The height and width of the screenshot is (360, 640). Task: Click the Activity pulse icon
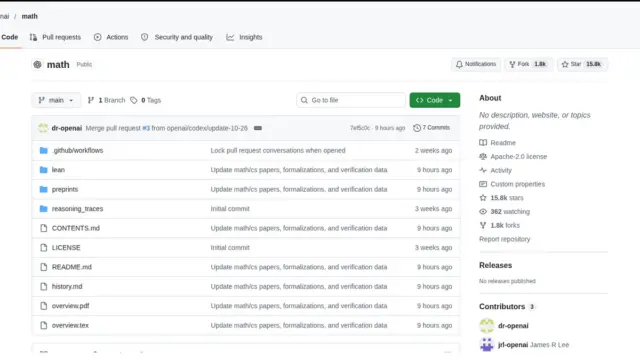483,170
